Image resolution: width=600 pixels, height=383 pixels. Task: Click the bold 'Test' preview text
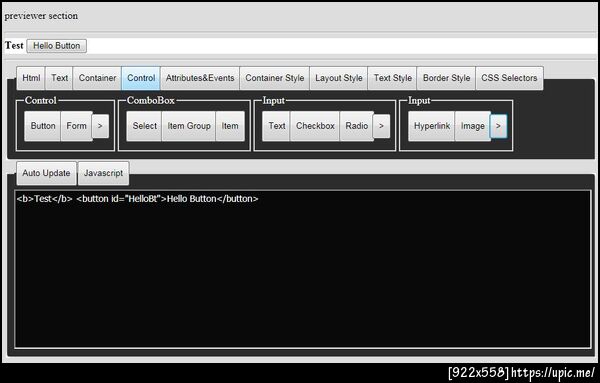coord(14,46)
